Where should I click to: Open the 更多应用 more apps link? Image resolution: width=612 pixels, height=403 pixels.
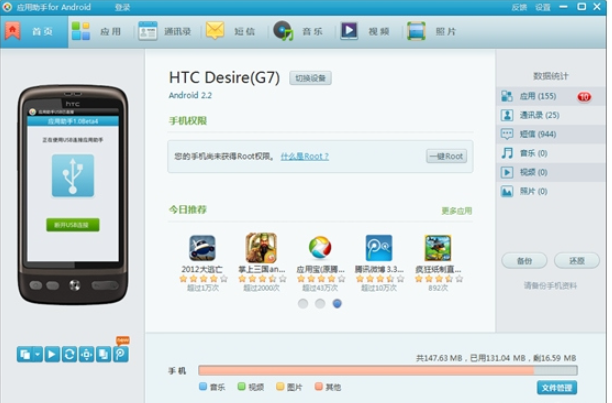[x=457, y=211]
